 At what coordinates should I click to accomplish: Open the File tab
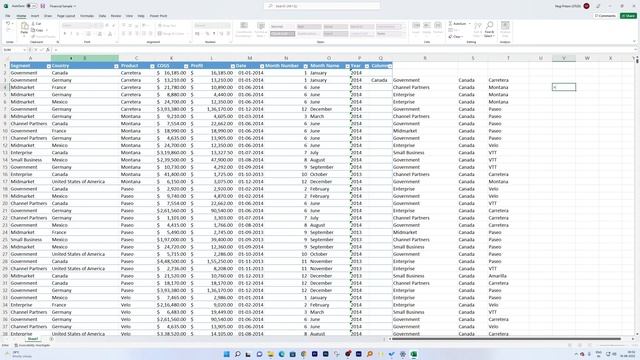point(8,16)
